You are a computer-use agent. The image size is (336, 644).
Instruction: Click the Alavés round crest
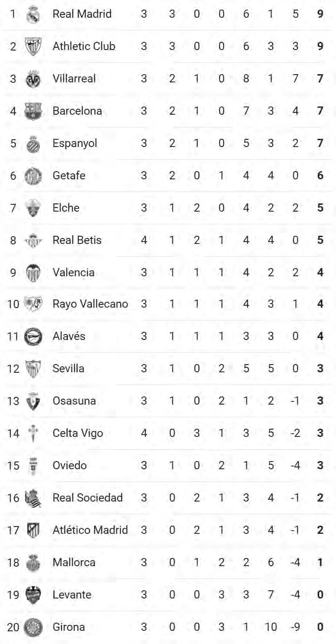pyautogui.click(x=33, y=337)
